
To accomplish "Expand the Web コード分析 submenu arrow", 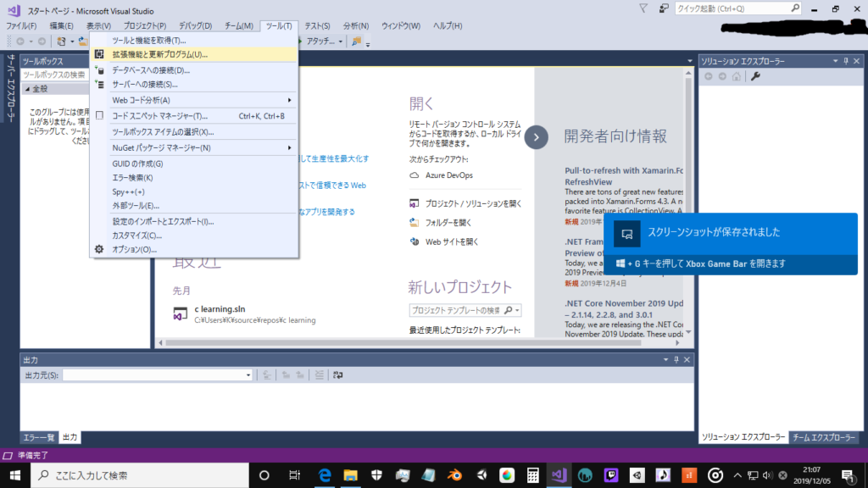I will [x=289, y=100].
